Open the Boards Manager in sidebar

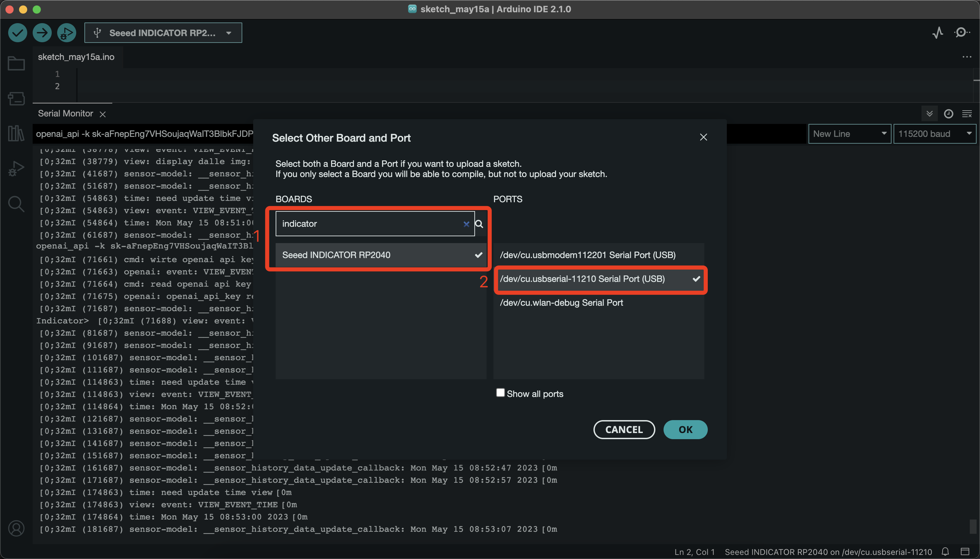(16, 98)
